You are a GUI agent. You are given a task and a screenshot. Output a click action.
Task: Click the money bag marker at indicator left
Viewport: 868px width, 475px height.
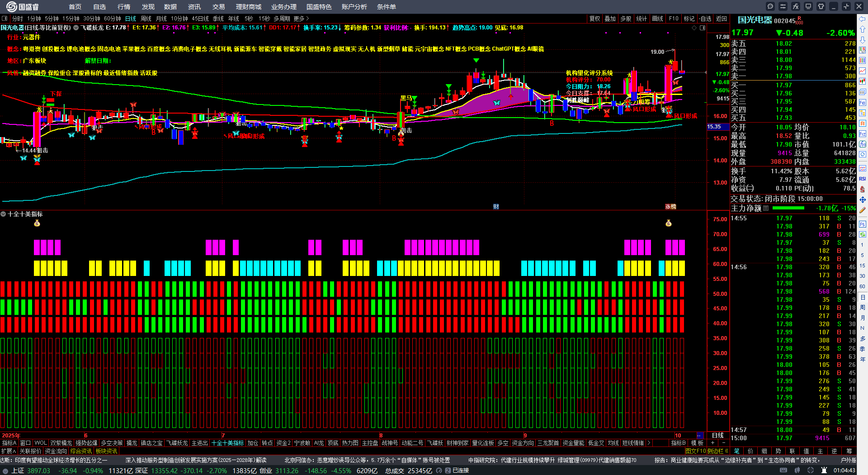tap(37, 223)
